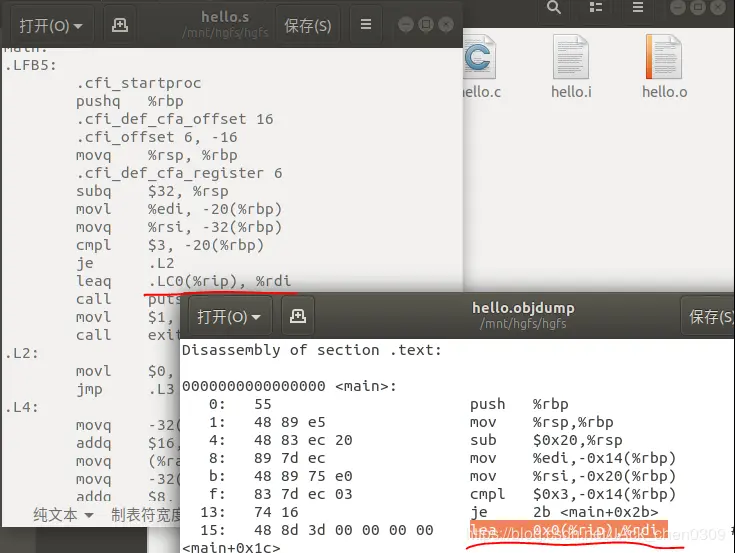Screen dimensions: 735x553
Task: Open 纯文本 language dropdown in status bar
Action: (x=63, y=515)
